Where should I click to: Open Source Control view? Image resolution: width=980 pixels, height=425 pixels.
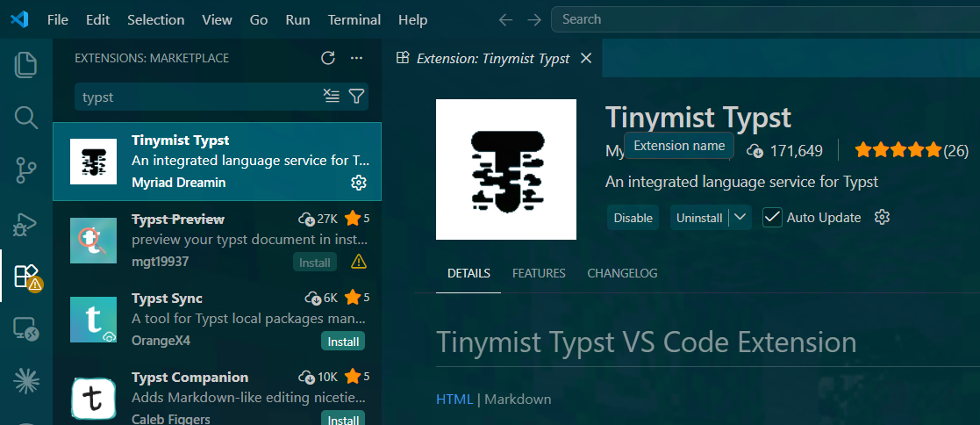point(25,169)
